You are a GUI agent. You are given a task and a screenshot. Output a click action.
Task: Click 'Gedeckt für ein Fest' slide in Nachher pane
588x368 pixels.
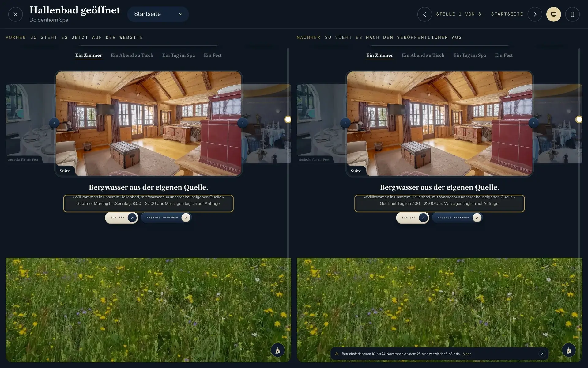321,124
